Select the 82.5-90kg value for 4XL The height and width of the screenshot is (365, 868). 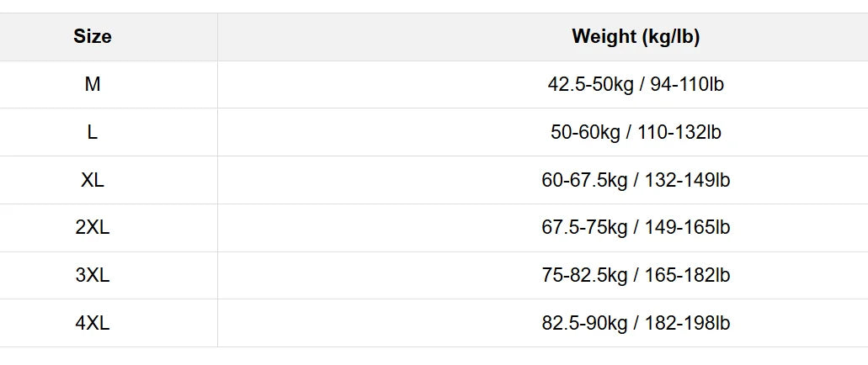pos(584,325)
